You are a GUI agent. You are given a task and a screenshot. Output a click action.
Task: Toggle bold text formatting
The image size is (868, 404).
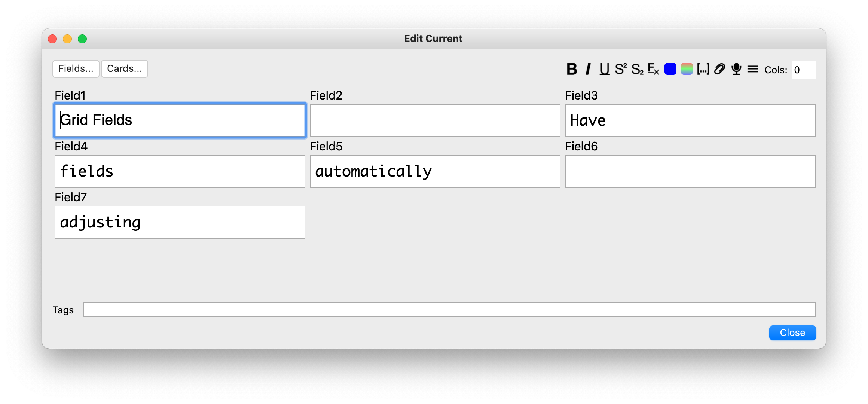point(572,69)
